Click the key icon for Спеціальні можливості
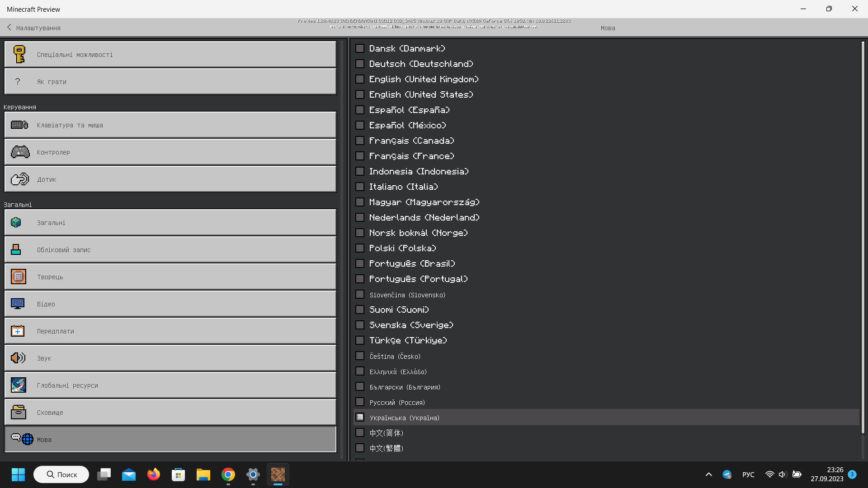The height and width of the screenshot is (488, 868). tap(19, 54)
